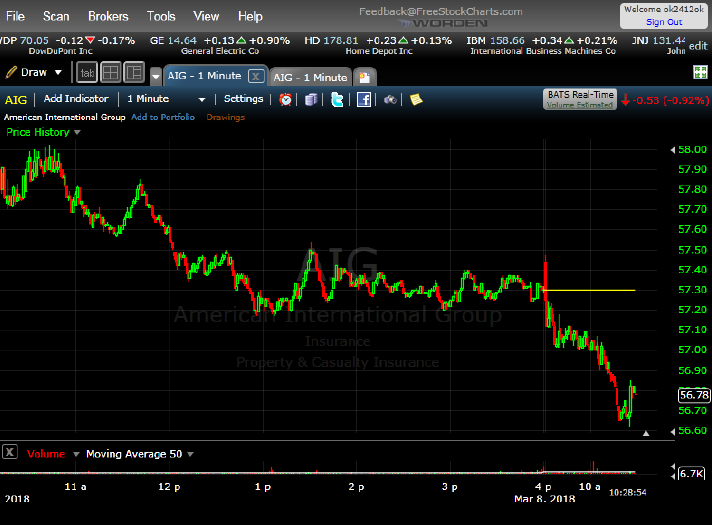This screenshot has height=525, width=712.
Task: Select the tab layout icon
Action: (x=87, y=73)
